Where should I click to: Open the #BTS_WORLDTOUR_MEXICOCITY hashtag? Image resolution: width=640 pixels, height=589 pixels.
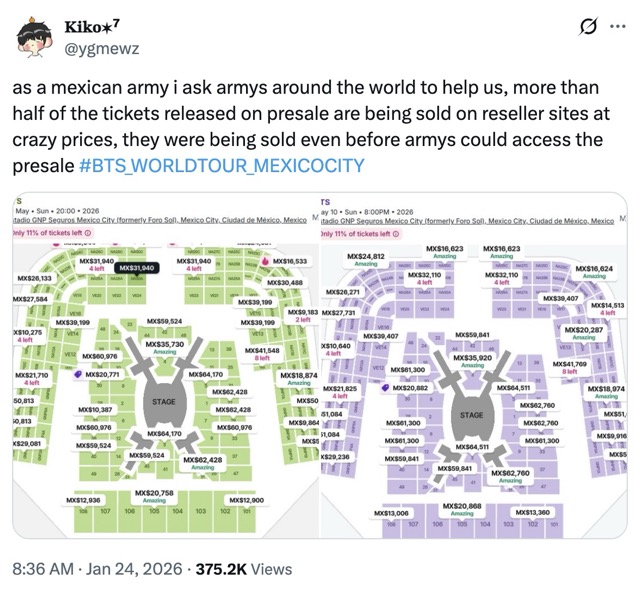pyautogui.click(x=220, y=164)
